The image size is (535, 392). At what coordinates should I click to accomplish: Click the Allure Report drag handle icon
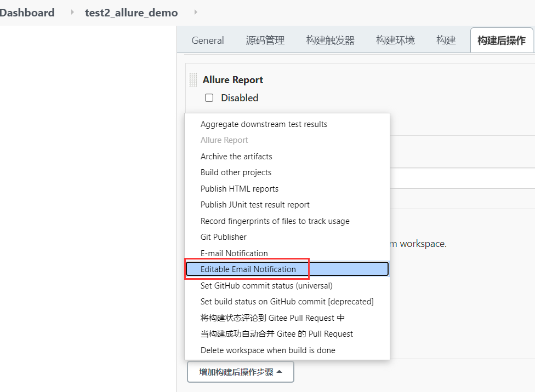point(193,80)
